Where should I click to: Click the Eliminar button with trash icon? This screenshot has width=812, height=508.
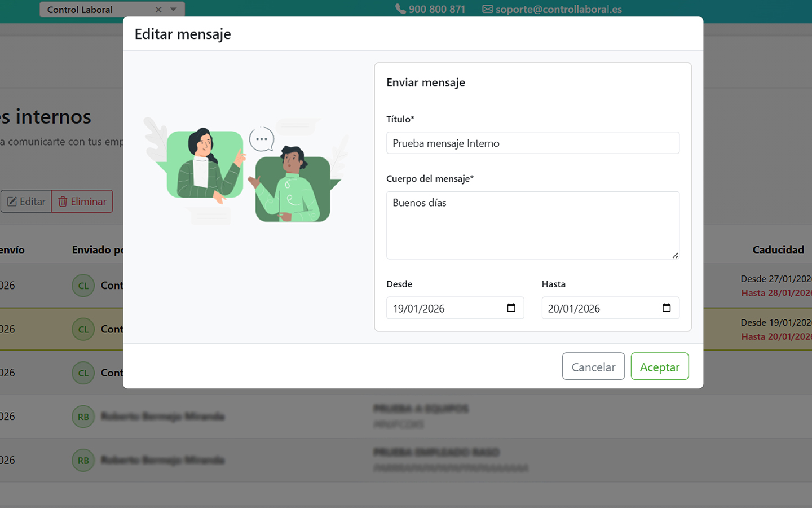(x=82, y=202)
